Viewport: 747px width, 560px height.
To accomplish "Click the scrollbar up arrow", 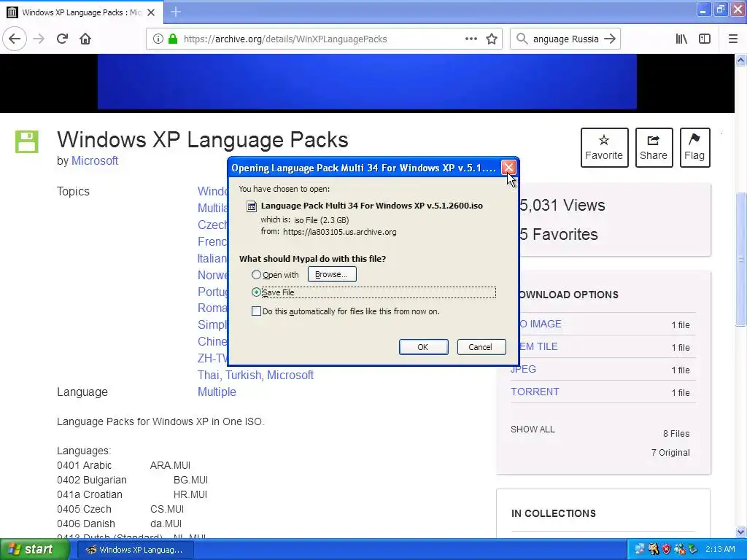I will click(x=740, y=60).
